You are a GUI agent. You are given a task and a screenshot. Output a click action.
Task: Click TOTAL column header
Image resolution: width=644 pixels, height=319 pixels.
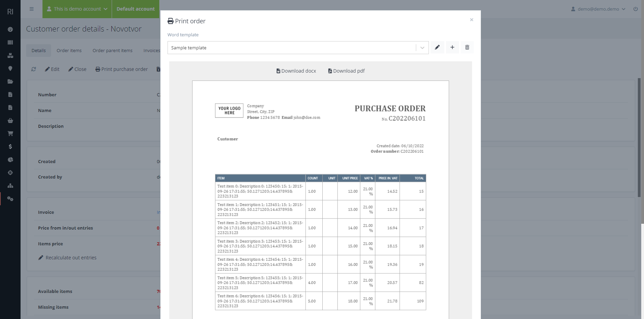click(x=413, y=178)
